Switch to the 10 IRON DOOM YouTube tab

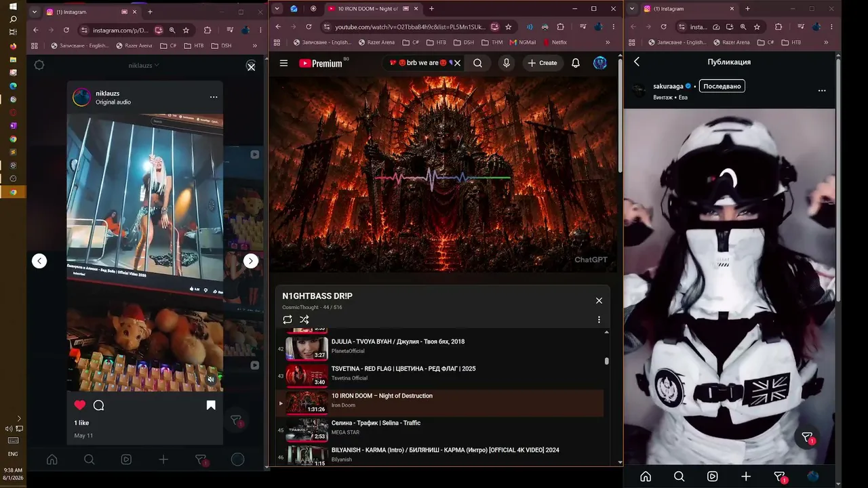tap(372, 9)
